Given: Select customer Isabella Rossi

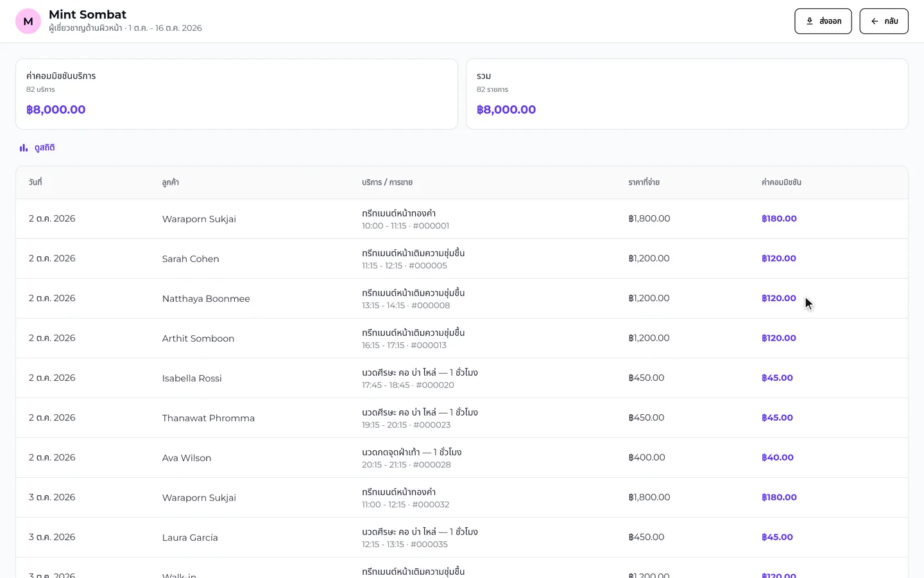Looking at the screenshot, I should (x=192, y=378).
